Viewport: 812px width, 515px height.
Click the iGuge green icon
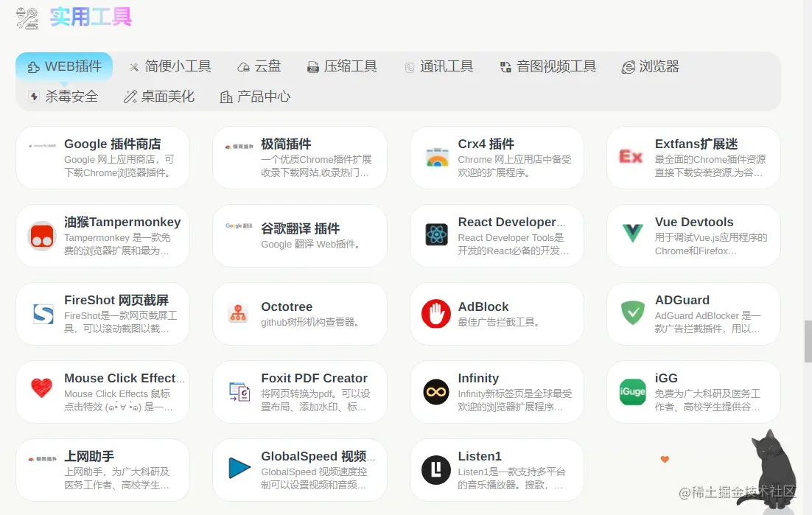coord(632,392)
